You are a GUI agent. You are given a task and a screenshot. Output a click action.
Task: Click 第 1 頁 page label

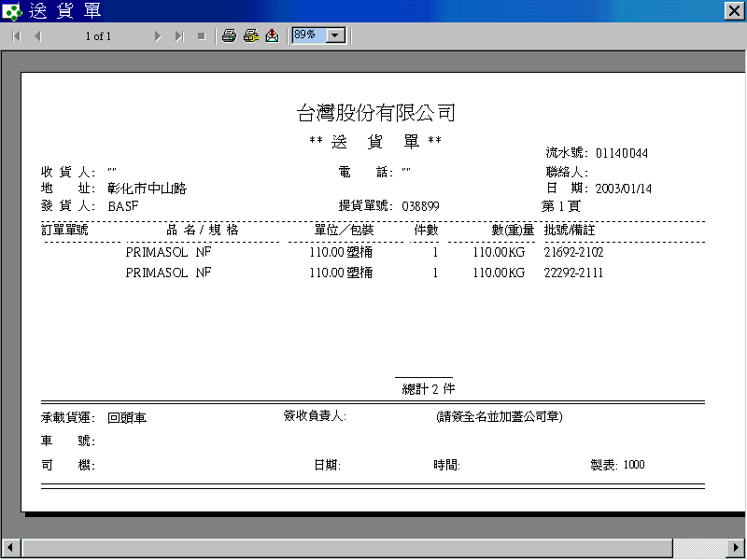point(561,206)
